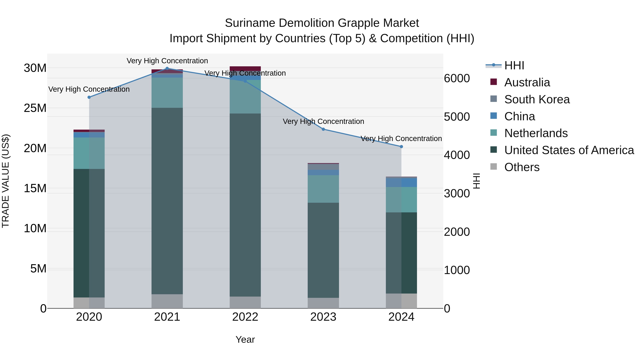Screen dimensions: 644x362
Task: Click the China blue color swatch
Action: (494, 116)
